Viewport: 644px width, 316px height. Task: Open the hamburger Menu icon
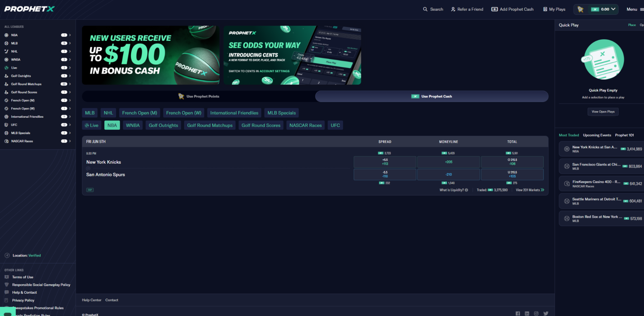642,9
